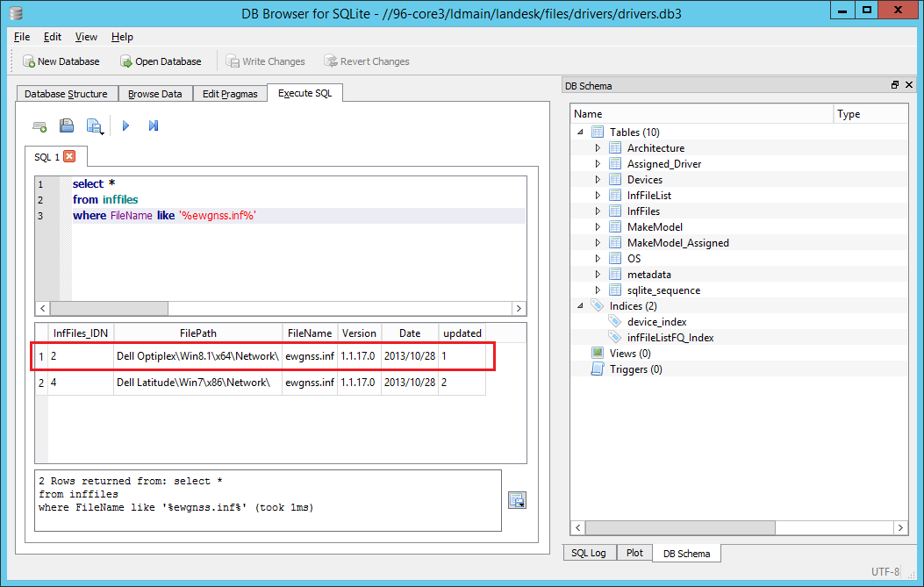
Task: Click the Open Database toolbar icon
Action: coord(161,61)
